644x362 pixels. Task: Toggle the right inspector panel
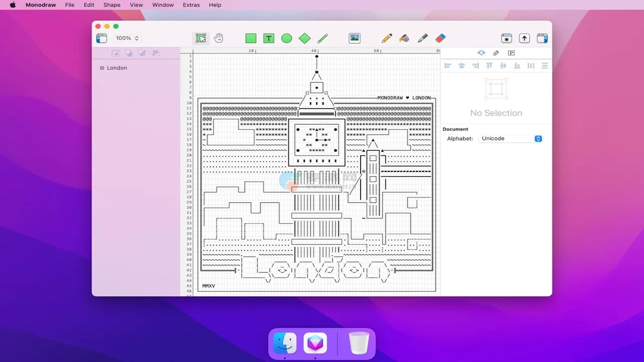[x=542, y=38]
